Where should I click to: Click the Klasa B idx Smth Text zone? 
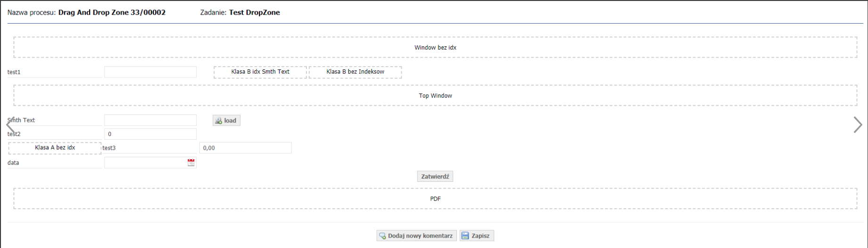[260, 72]
